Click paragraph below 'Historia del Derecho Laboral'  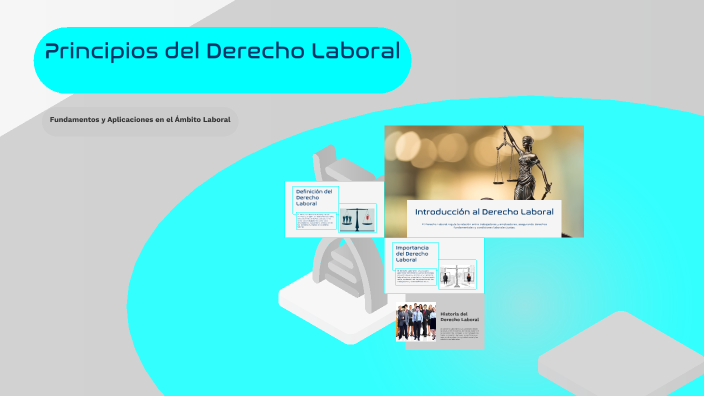(x=459, y=333)
